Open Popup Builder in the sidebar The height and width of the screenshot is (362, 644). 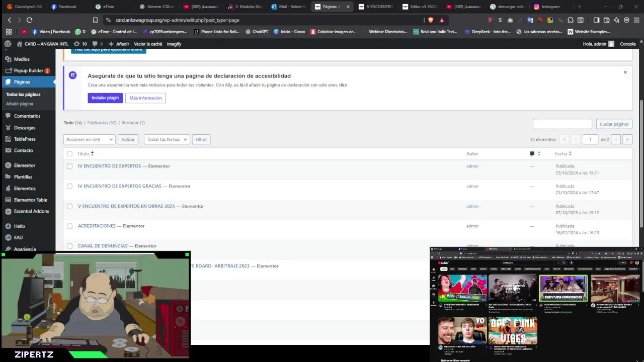coord(28,71)
